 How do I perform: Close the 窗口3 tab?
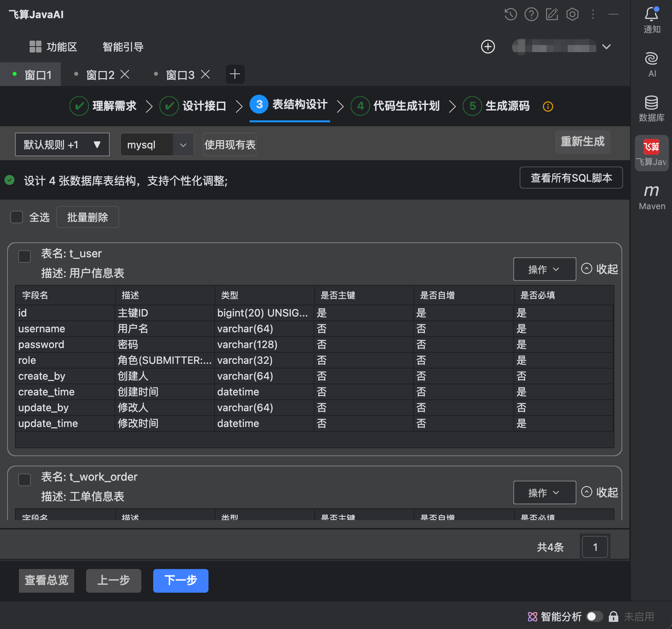[x=205, y=75]
